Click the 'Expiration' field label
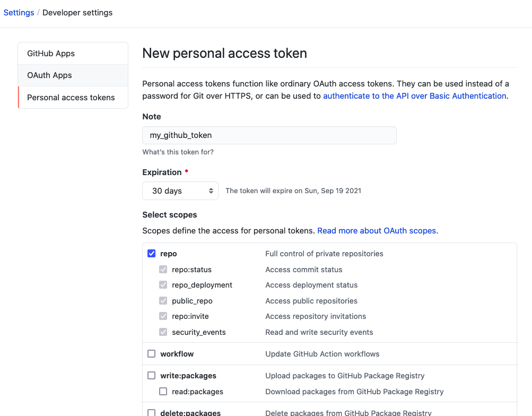The image size is (532, 416). tap(162, 172)
